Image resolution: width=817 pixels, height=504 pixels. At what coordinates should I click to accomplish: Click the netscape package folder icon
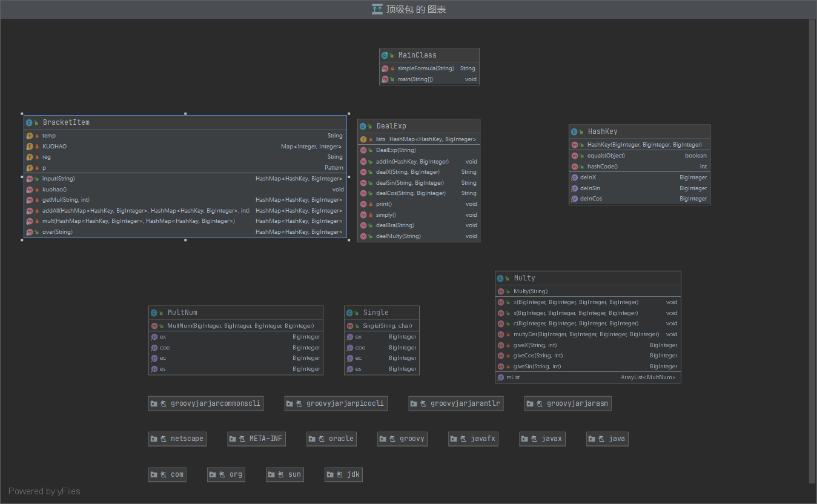(154, 439)
